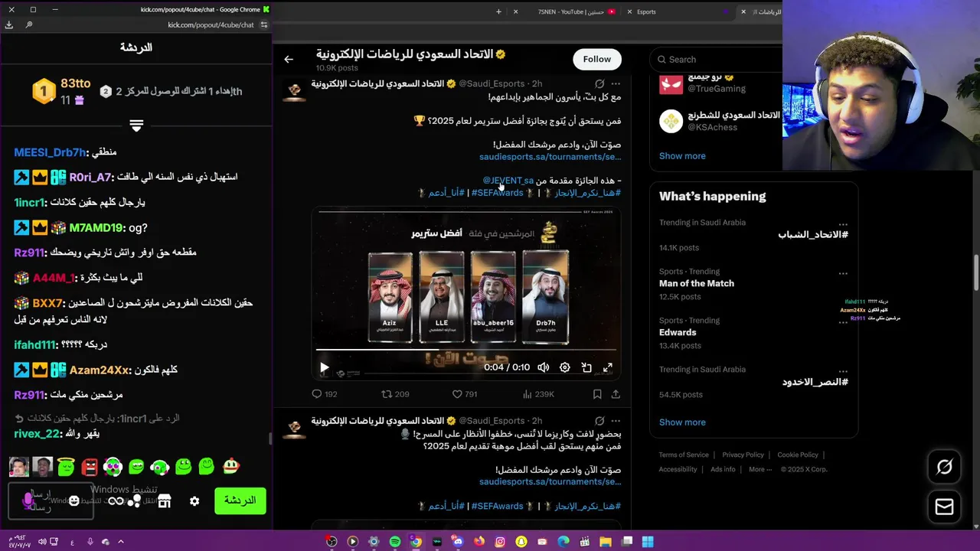Open Kick popout address bar
Viewport: 980px width, 551px height.
211,25
